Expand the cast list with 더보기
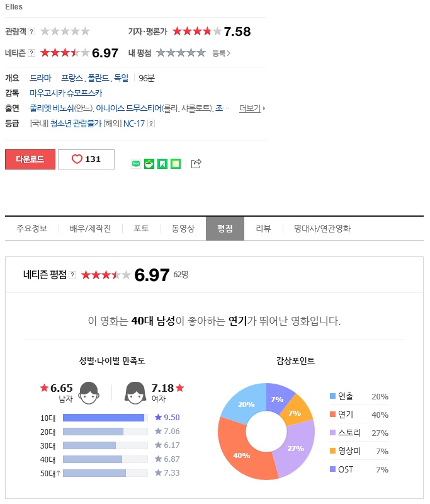Viewport: 430px width, 504px height. pos(252,108)
